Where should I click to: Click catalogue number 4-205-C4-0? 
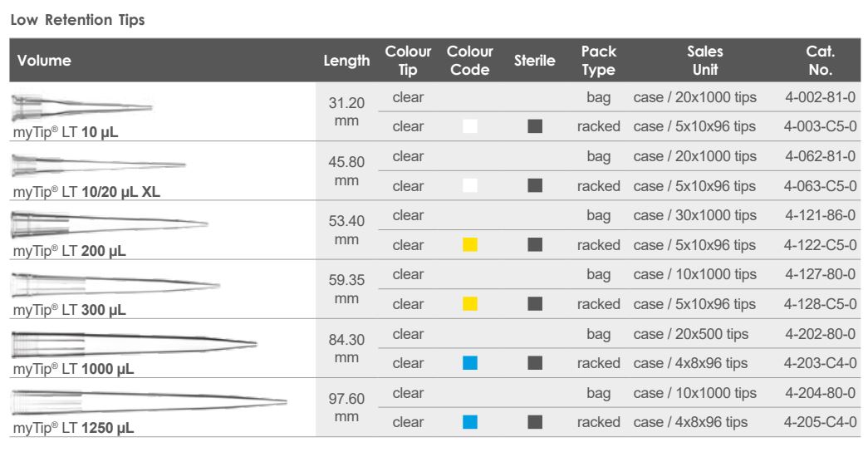pos(820,423)
